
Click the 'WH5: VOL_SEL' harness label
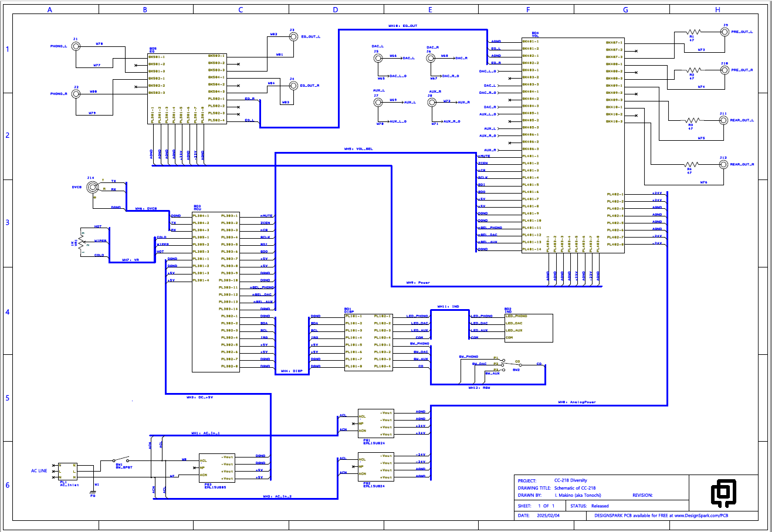click(x=358, y=149)
